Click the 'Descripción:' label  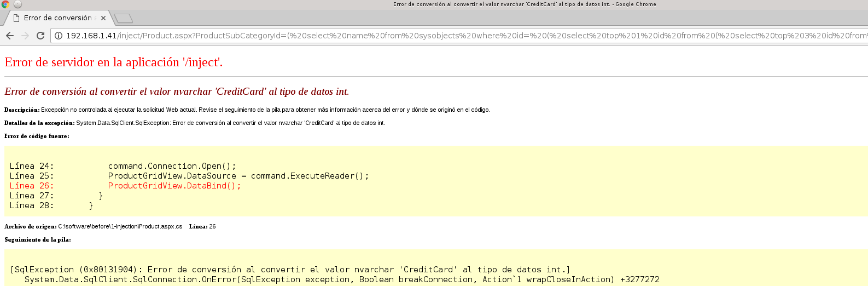click(x=22, y=110)
